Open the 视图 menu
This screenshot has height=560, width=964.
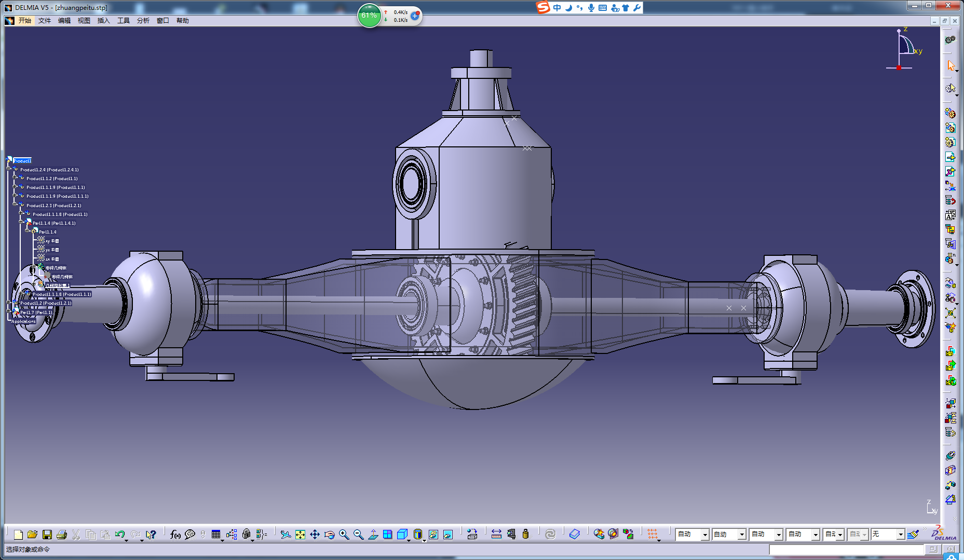point(84,21)
